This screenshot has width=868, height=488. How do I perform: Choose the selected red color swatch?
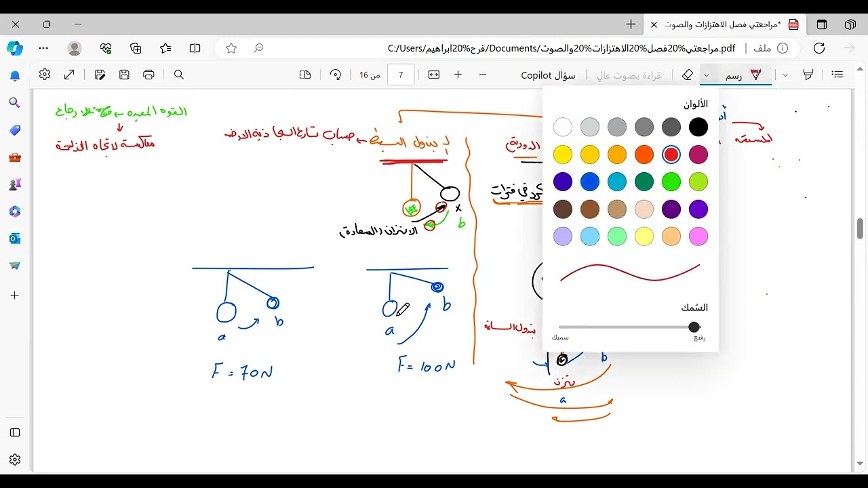coord(671,155)
